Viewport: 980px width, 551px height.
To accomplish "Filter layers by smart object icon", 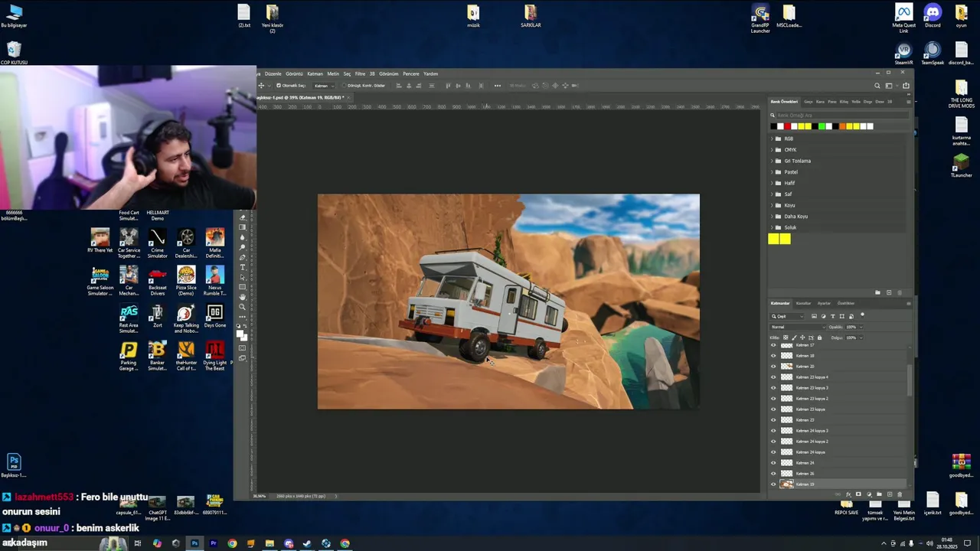I will click(x=851, y=316).
